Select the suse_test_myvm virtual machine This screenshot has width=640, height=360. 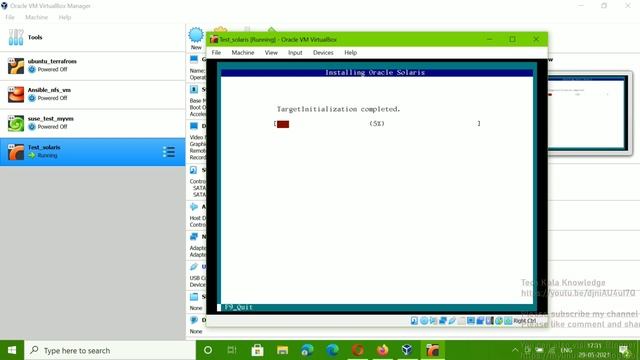pyautogui.click(x=93, y=123)
